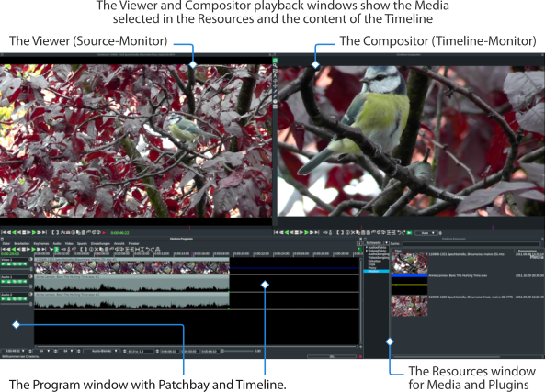Open the Bearbeiten menu

pyautogui.click(x=22, y=244)
